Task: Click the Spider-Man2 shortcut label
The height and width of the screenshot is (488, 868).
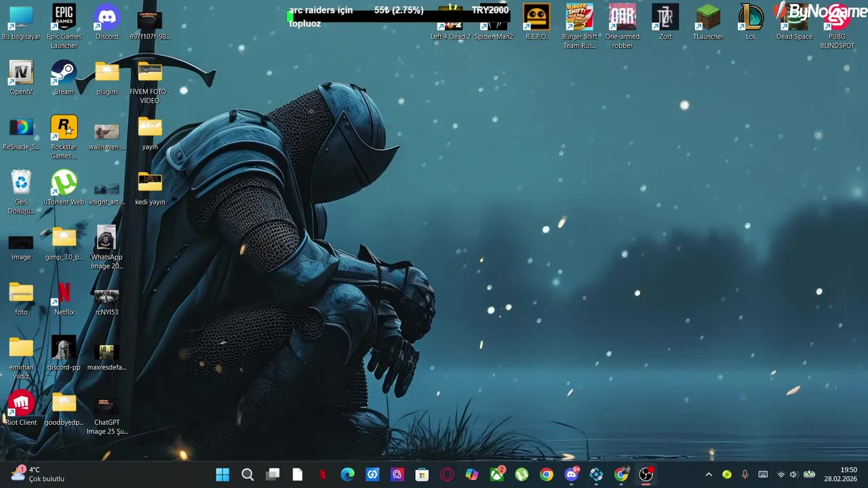Action: tap(494, 37)
